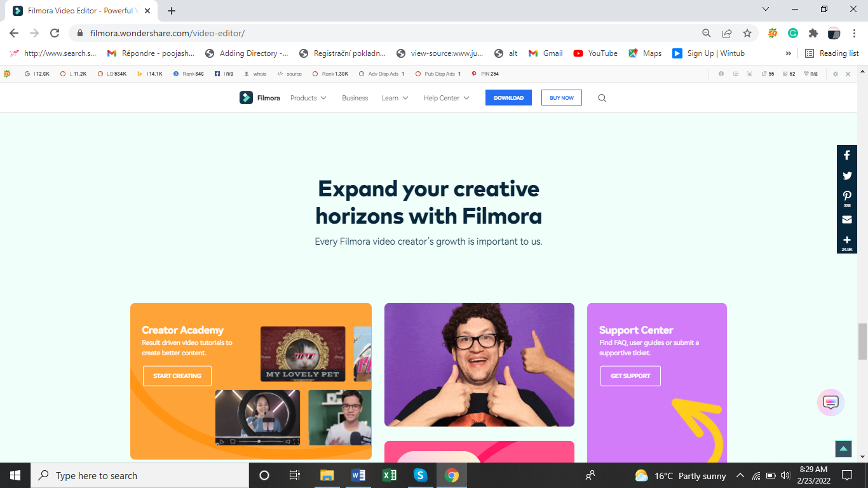Open the Chrome profile avatar

tap(834, 33)
